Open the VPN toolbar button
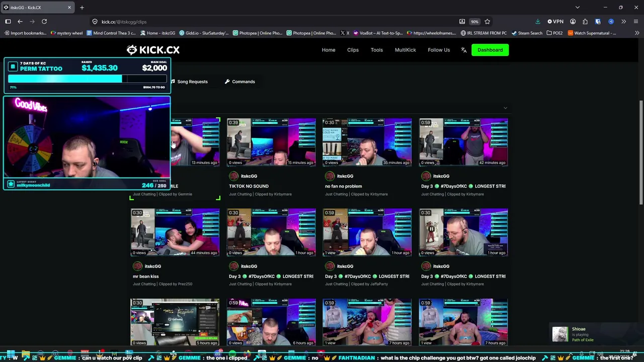Viewport: 644px width, 362px height. point(555,22)
